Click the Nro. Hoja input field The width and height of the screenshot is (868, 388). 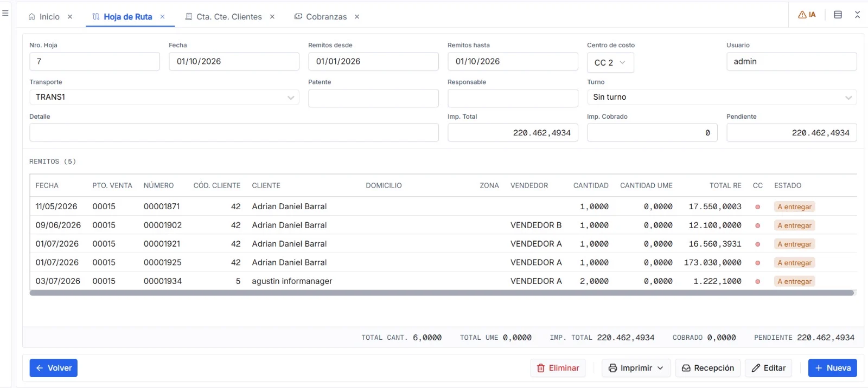(x=95, y=61)
